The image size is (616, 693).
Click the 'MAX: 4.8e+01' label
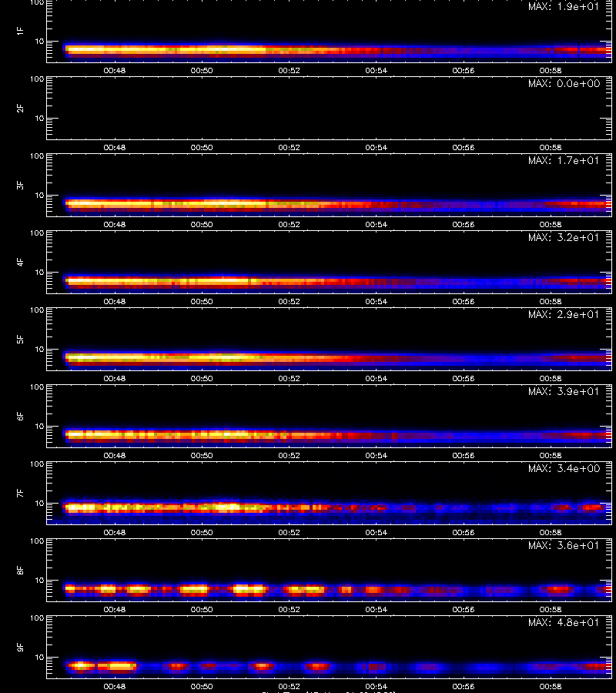[x=564, y=622]
